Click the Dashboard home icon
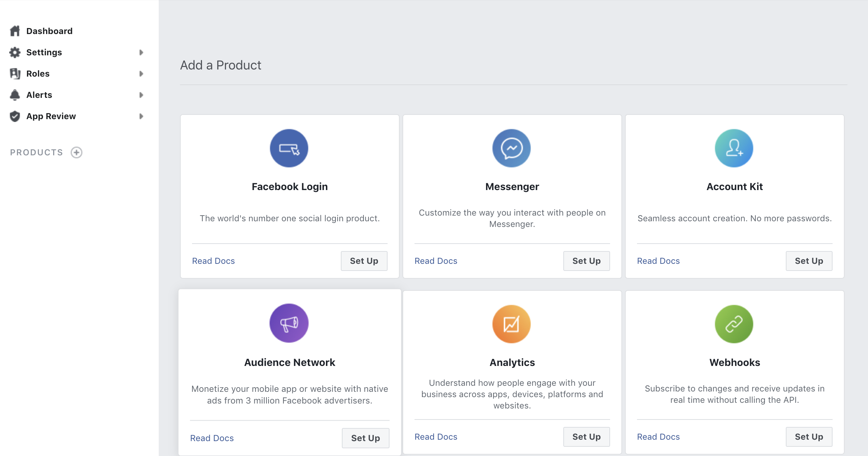This screenshot has width=868, height=456. tap(15, 31)
